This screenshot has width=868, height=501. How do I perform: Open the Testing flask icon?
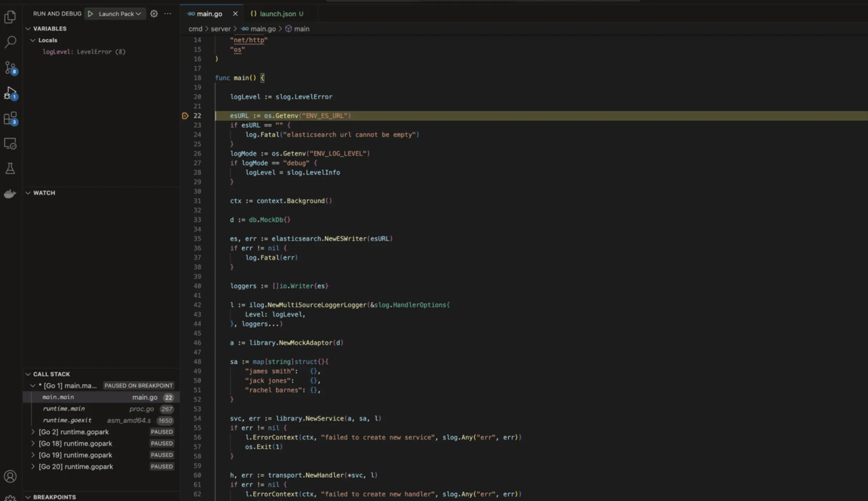coord(10,169)
